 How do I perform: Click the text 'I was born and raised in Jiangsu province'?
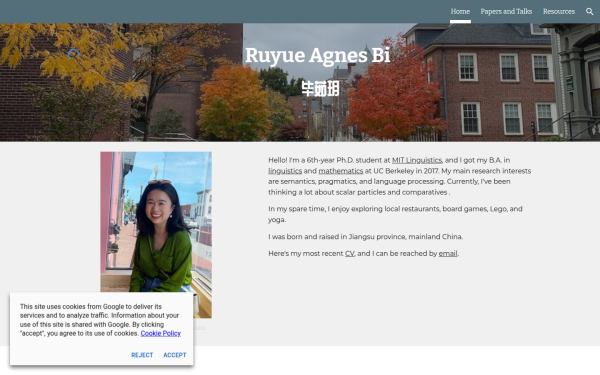click(x=336, y=236)
